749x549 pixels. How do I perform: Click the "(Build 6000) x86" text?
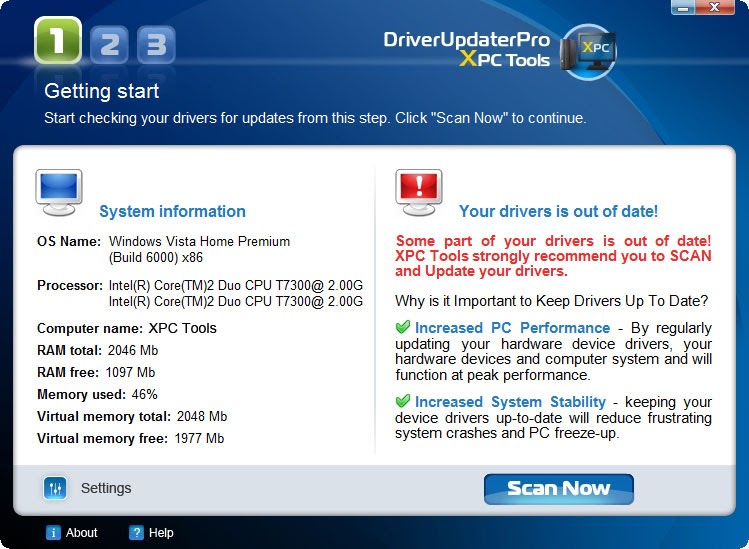point(156,258)
